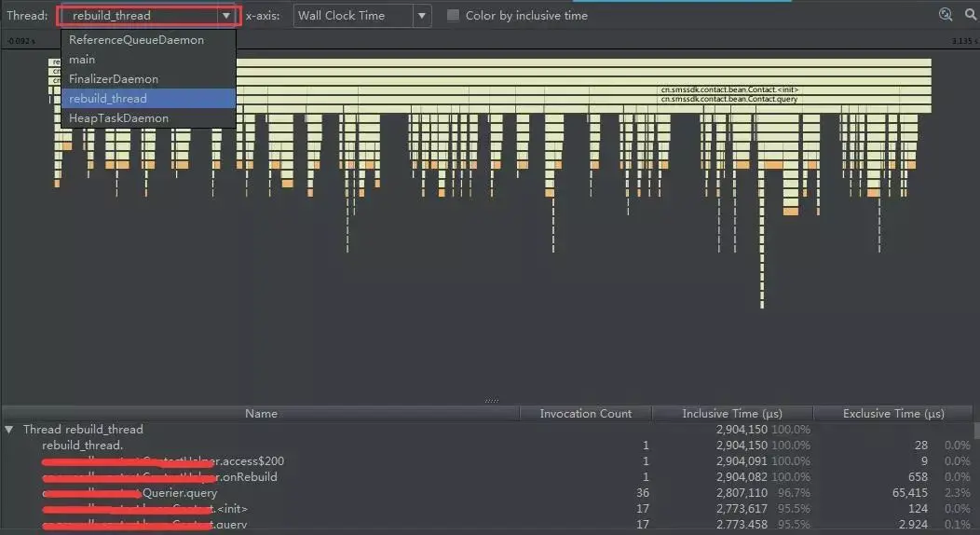Click the 2,773,617 inclusive time value
This screenshot has height=535, width=980.
tap(742, 509)
